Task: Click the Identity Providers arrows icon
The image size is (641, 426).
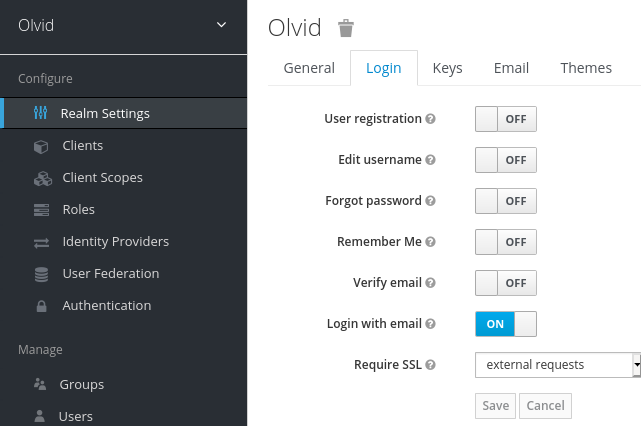Action: (x=41, y=243)
